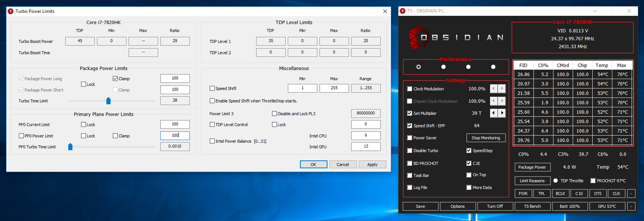Enable the Speed Shift checkbox in Miscellaneous
644x221 pixels.
point(212,88)
